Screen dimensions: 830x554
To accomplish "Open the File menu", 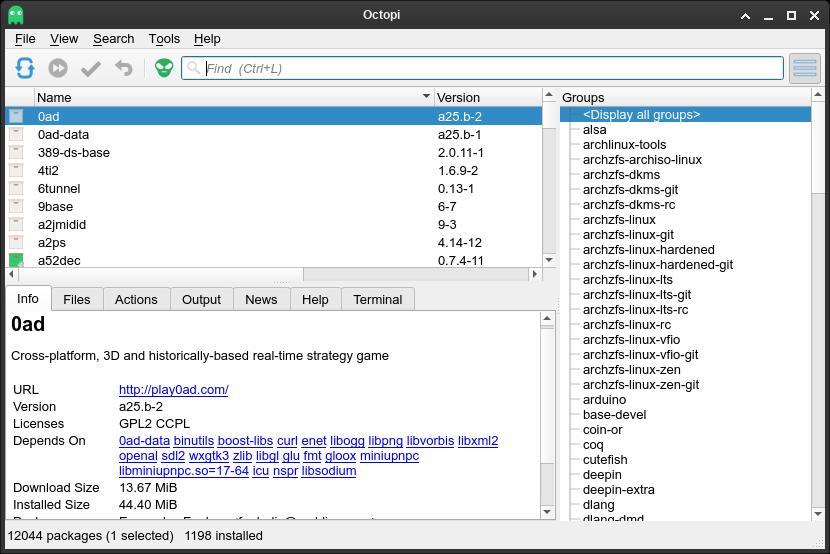I will coord(25,39).
